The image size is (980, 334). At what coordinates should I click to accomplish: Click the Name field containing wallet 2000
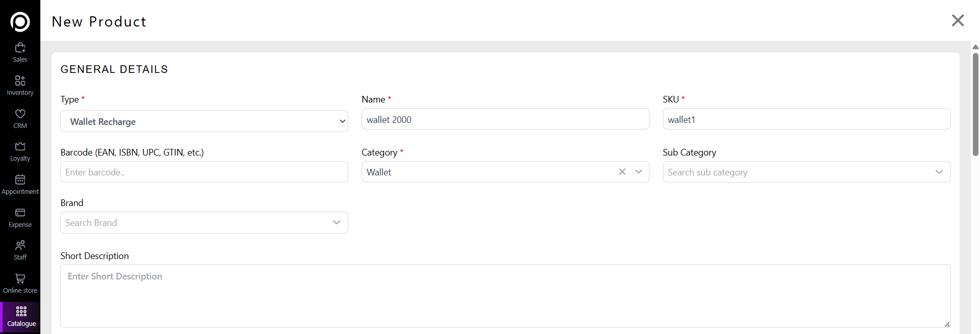point(505,119)
